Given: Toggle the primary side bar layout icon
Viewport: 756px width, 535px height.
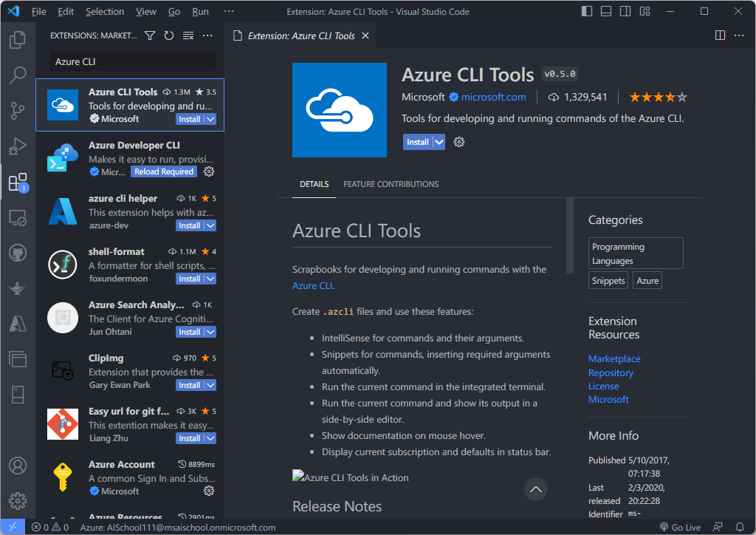Looking at the screenshot, I should tap(587, 11).
